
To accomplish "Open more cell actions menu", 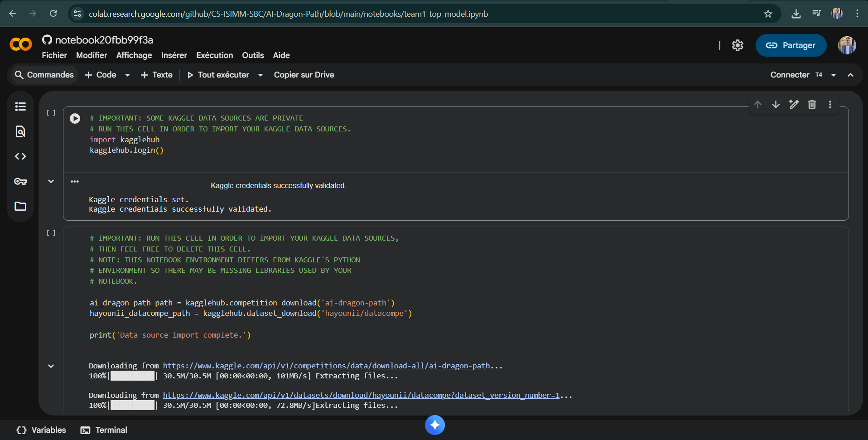I will coord(830,105).
